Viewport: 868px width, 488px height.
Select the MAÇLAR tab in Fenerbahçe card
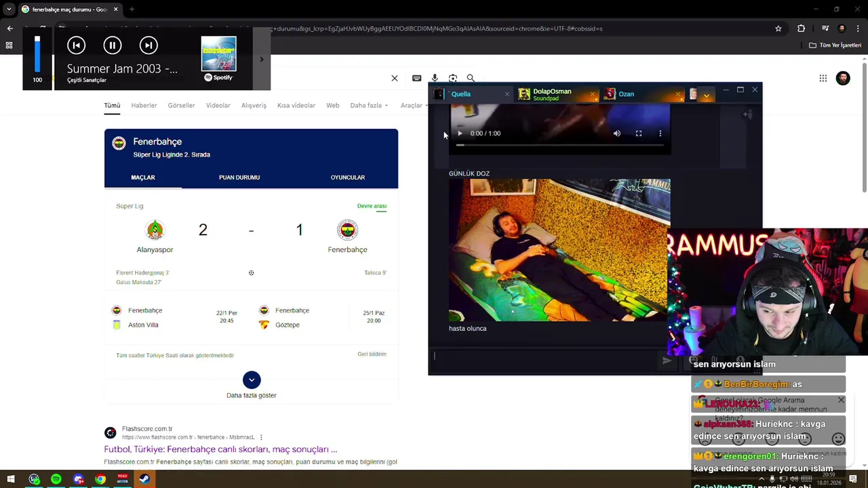click(143, 178)
